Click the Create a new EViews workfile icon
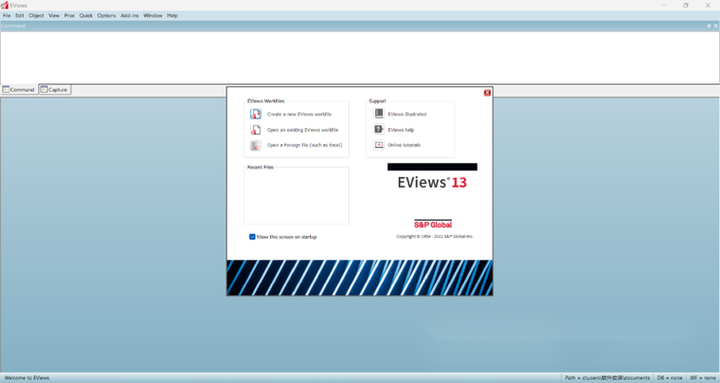The height and width of the screenshot is (383, 720). pyautogui.click(x=256, y=114)
